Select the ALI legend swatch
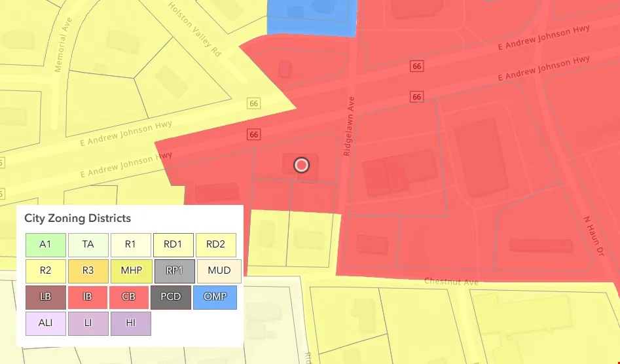 pyautogui.click(x=46, y=323)
